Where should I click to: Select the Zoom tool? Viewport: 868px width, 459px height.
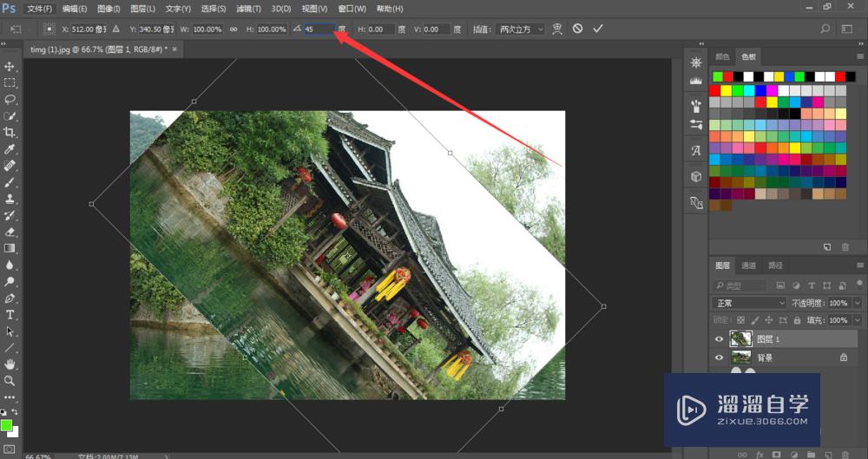10,381
